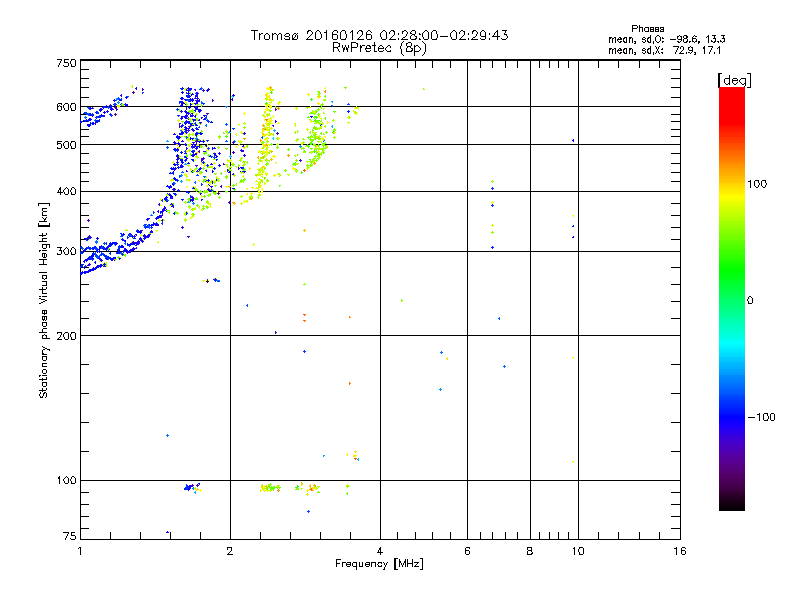Click the 'Frequency [MHz]' x-axis label
The width and height of the screenshot is (800, 600).
[x=379, y=564]
